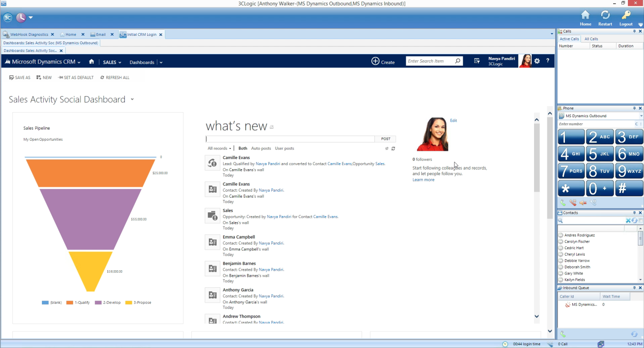Show Auto posts only

[261, 148]
